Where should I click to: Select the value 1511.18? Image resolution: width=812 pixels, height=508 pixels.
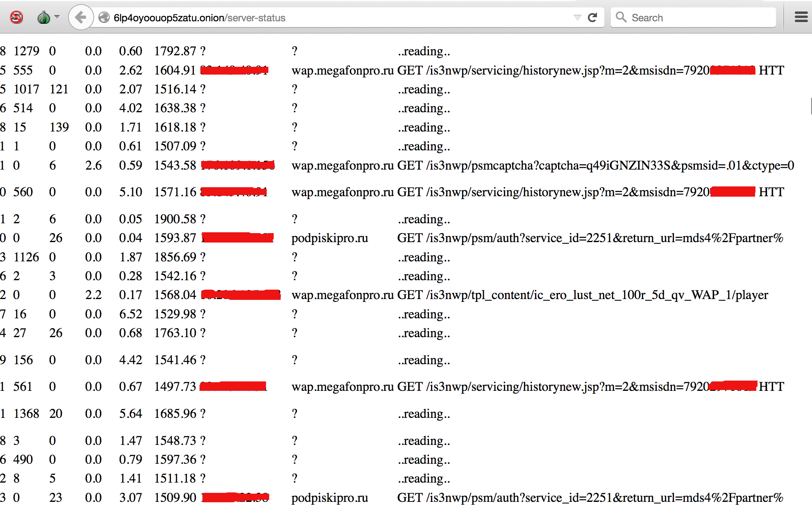[175, 479]
